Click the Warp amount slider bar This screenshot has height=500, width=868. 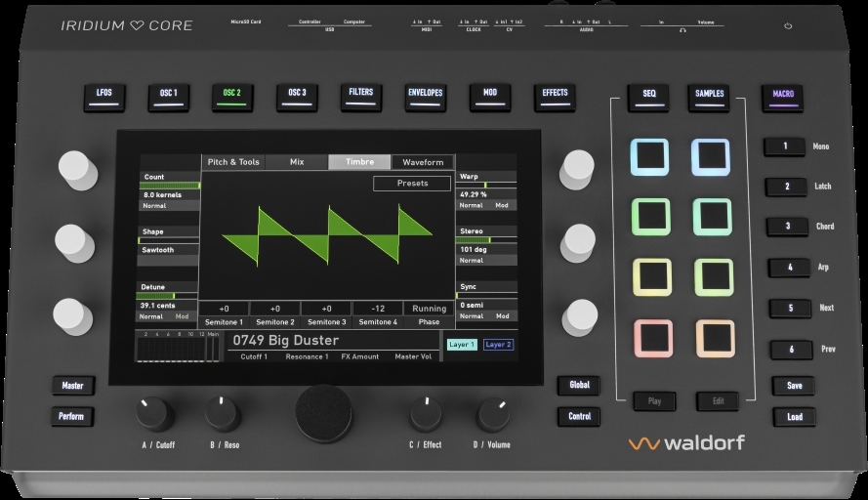pyautogui.click(x=486, y=185)
